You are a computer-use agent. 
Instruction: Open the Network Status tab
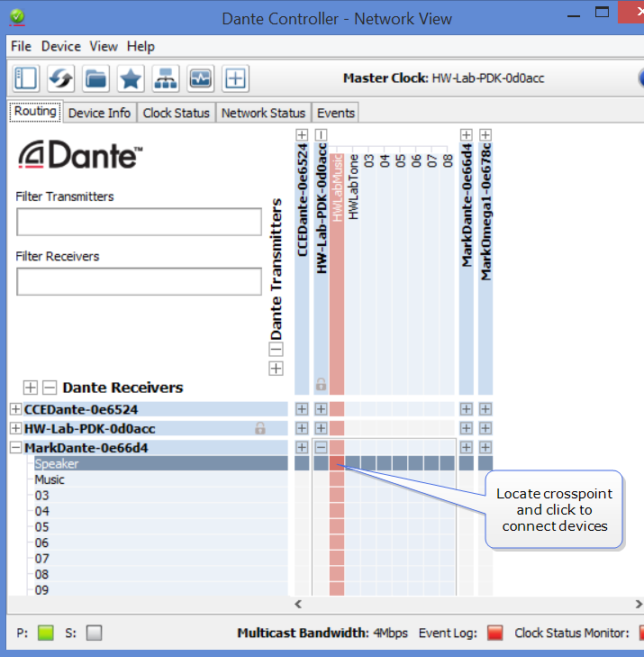pyautogui.click(x=263, y=113)
